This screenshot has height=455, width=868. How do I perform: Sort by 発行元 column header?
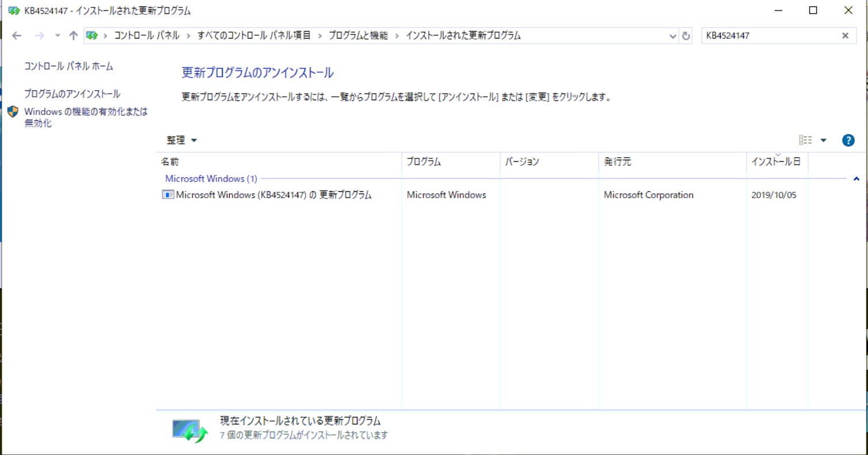[x=672, y=162]
